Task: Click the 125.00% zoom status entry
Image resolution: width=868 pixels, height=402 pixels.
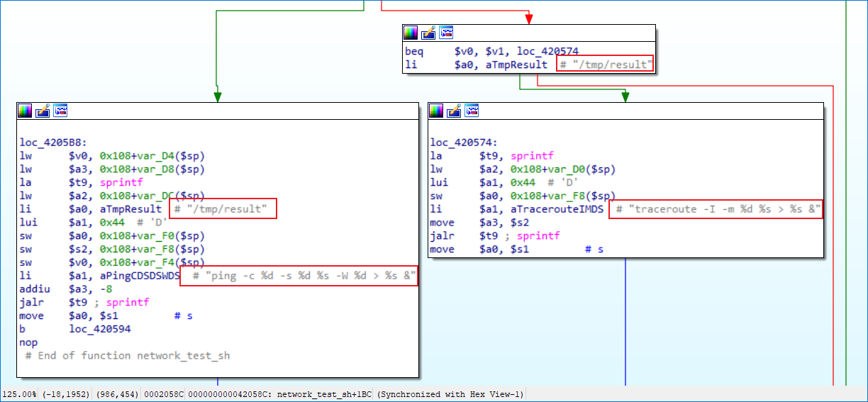Action: 19,394
